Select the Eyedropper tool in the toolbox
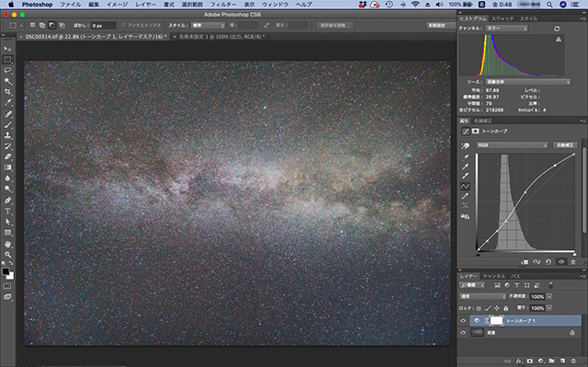 coord(7,102)
